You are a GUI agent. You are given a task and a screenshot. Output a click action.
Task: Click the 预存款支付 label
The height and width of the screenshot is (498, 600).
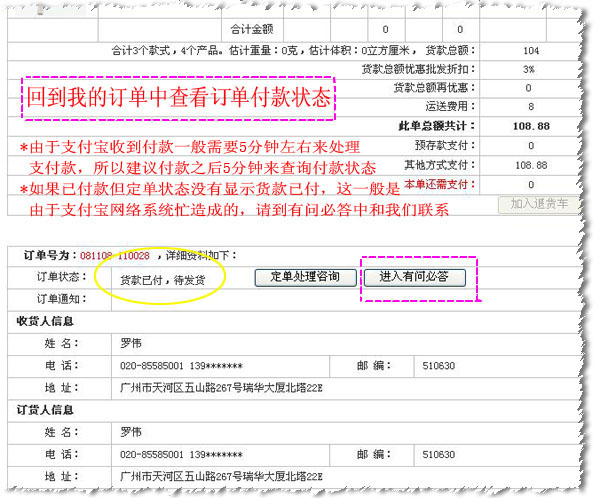[446, 146]
